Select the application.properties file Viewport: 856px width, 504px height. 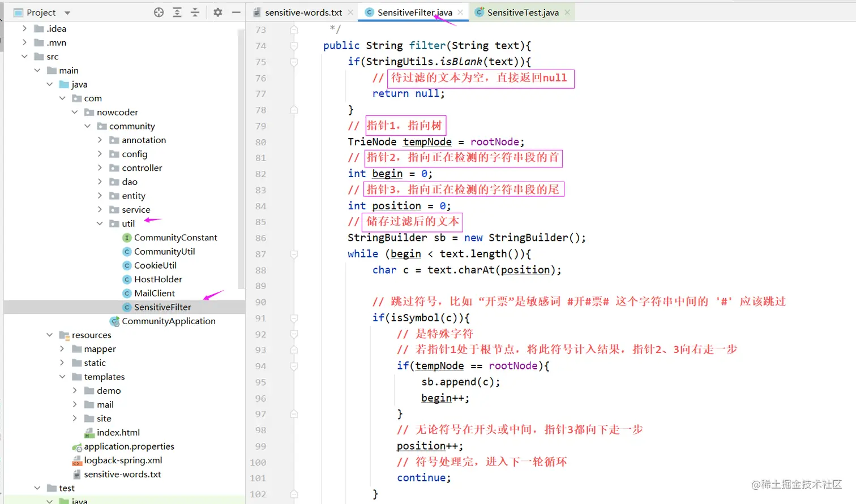click(129, 446)
